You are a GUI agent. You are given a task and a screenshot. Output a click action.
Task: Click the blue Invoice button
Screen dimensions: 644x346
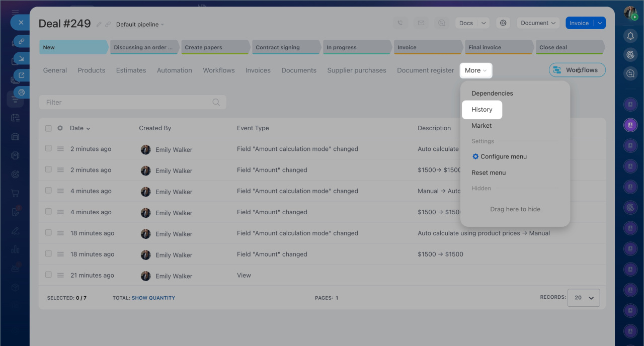point(579,23)
